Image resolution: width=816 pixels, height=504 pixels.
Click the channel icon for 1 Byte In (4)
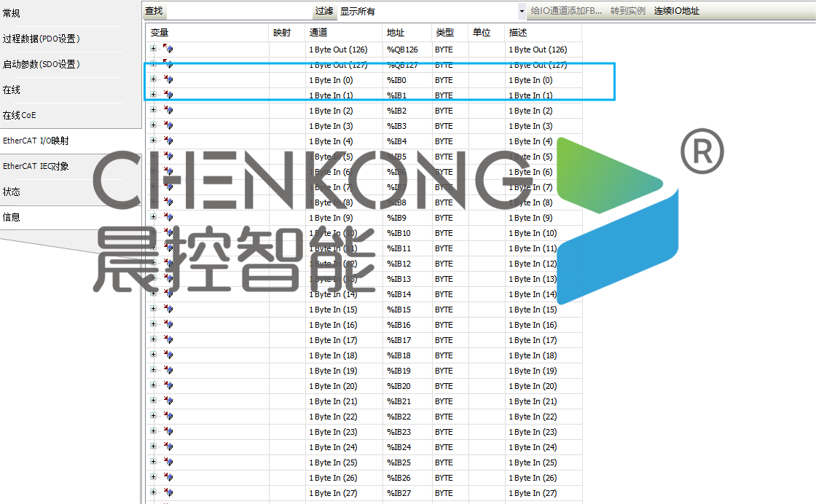coord(168,141)
